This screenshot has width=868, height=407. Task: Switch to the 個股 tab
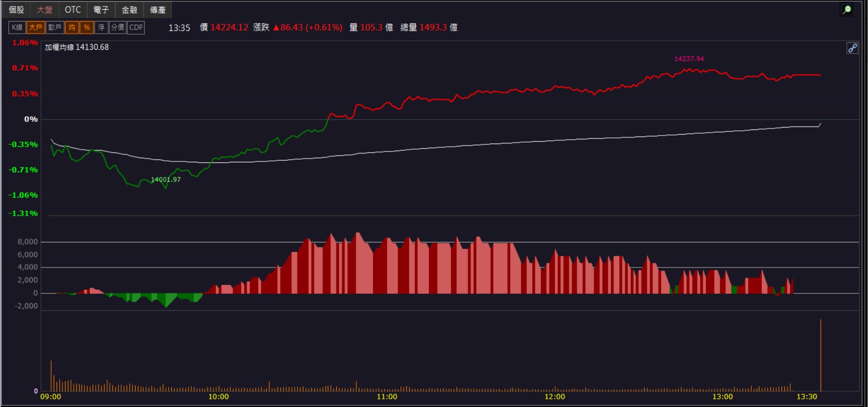[x=16, y=9]
